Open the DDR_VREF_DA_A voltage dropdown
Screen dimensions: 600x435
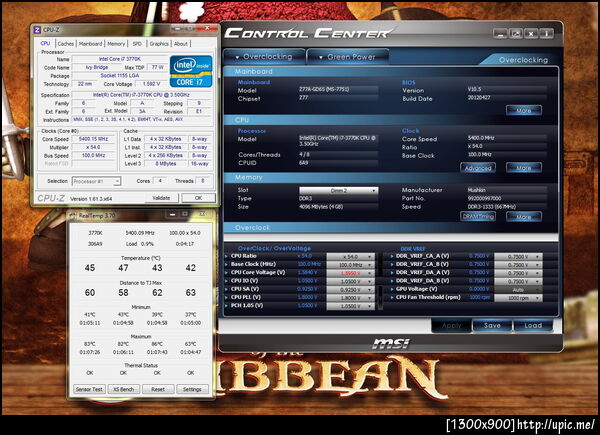518,273
